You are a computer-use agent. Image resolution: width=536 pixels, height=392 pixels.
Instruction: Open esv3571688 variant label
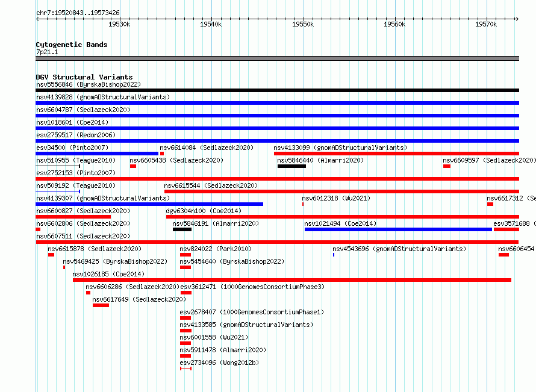(x=514, y=223)
